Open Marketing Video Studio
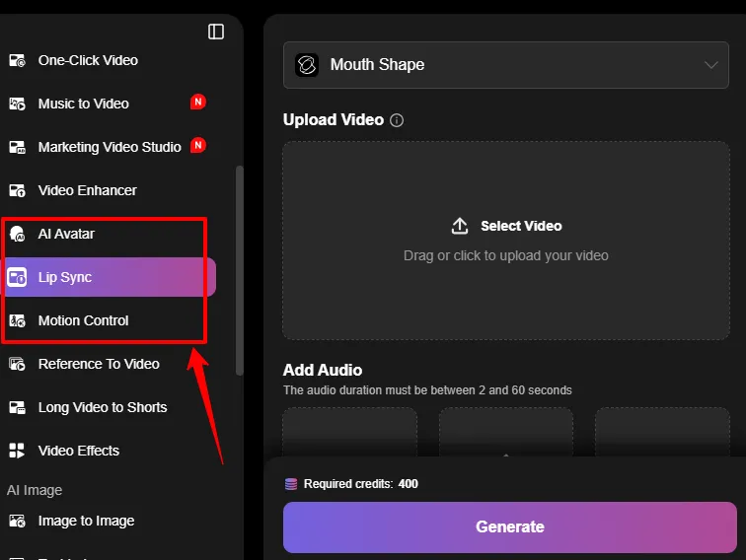This screenshot has height=560, width=746. tap(108, 147)
